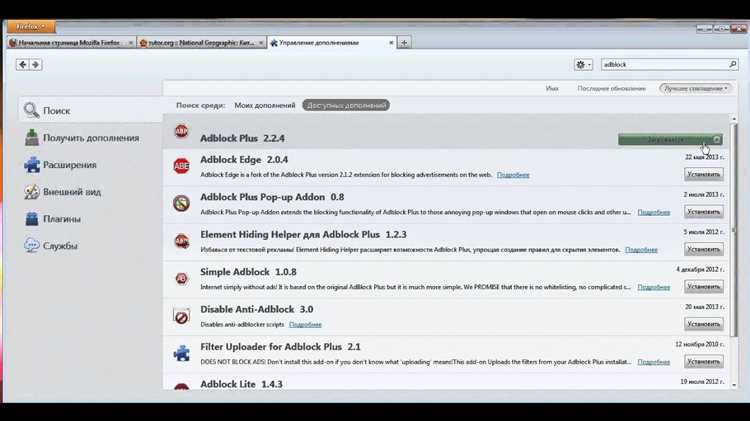Screen dimensions: 750x421
Task: Select the Adblock Plus 2.2.4 title
Action: click(242, 138)
